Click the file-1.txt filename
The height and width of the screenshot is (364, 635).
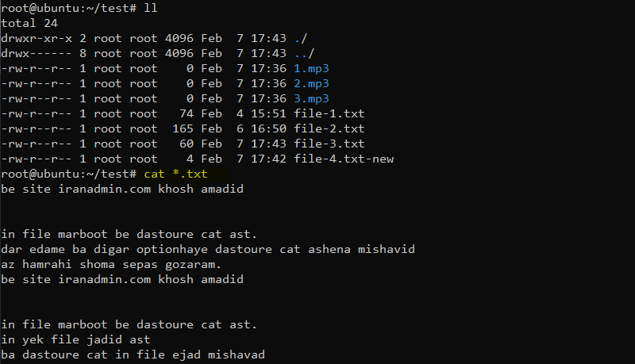click(x=329, y=113)
